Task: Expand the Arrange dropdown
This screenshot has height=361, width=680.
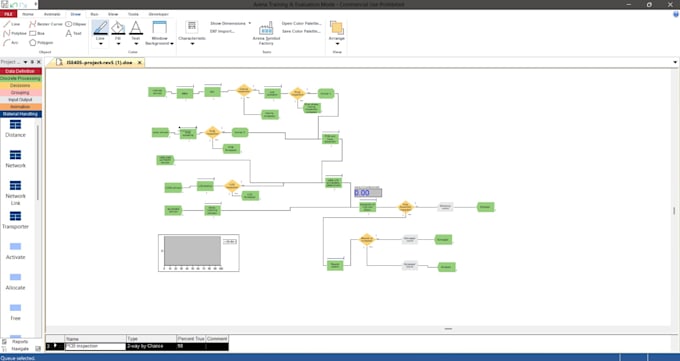Action: [337, 43]
